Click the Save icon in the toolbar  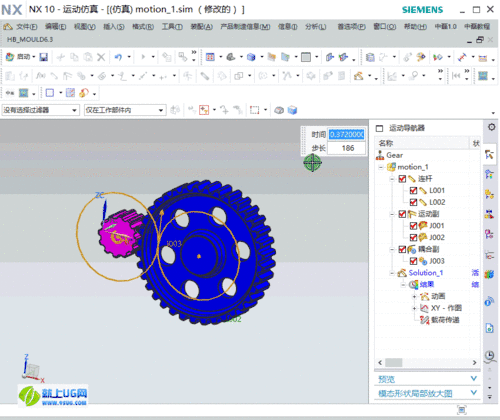click(44, 57)
